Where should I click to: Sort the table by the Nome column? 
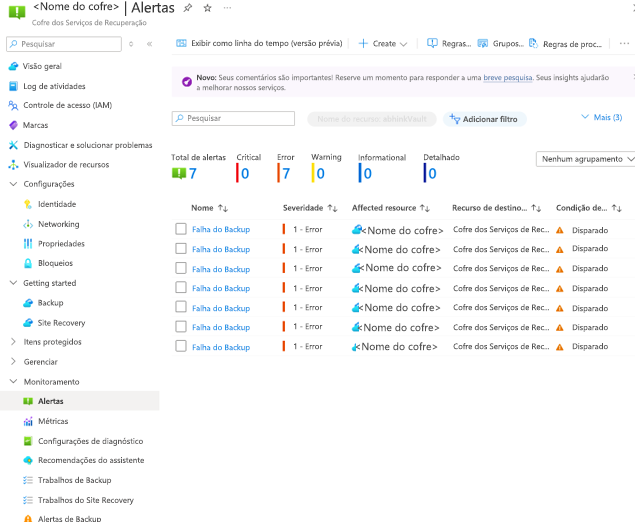tap(209, 208)
